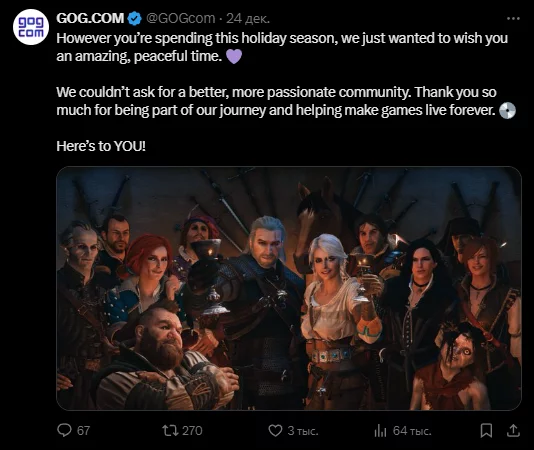Repost using the retweet arrows icon
The image size is (534, 450).
coord(170,430)
